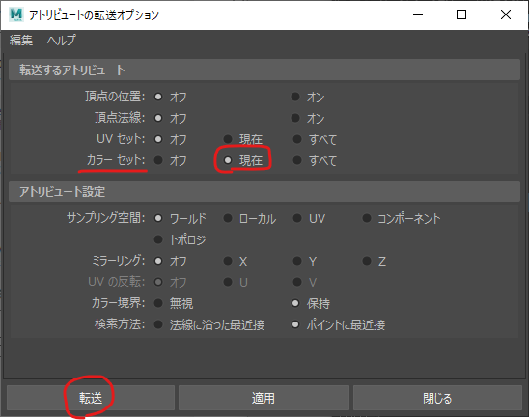Viewport: 529px width, 420px height.
Task: Click the 適用 button
Action: click(x=264, y=398)
